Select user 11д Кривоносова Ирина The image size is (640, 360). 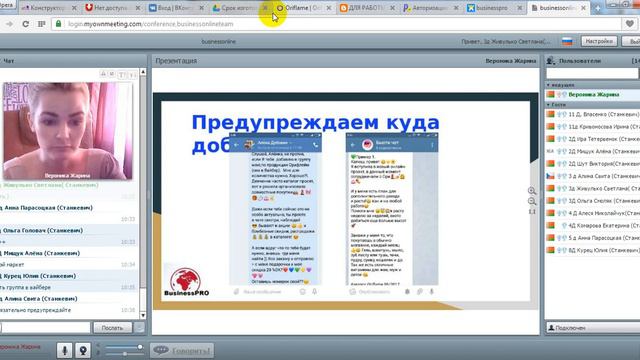pyautogui.click(x=593, y=127)
